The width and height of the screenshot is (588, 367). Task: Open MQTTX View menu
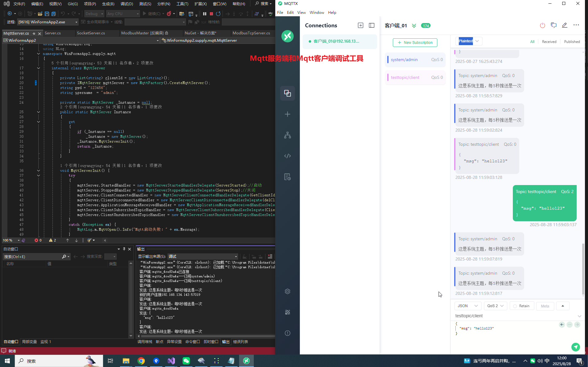[x=301, y=13]
